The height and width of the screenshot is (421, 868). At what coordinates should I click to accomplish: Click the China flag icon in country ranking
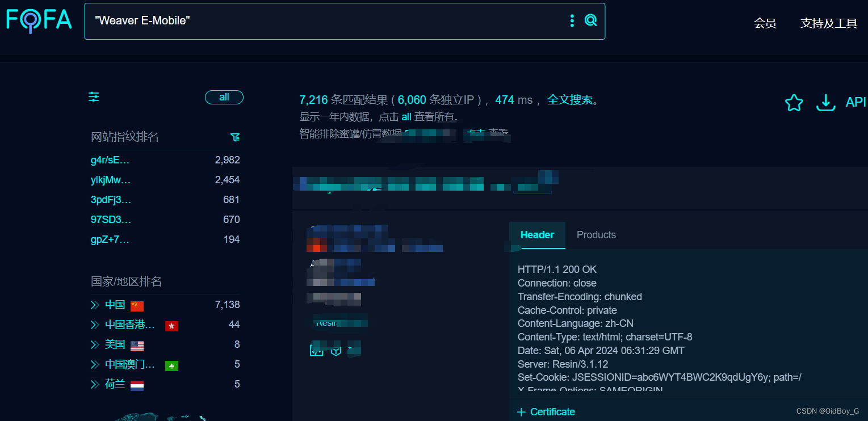(x=137, y=305)
